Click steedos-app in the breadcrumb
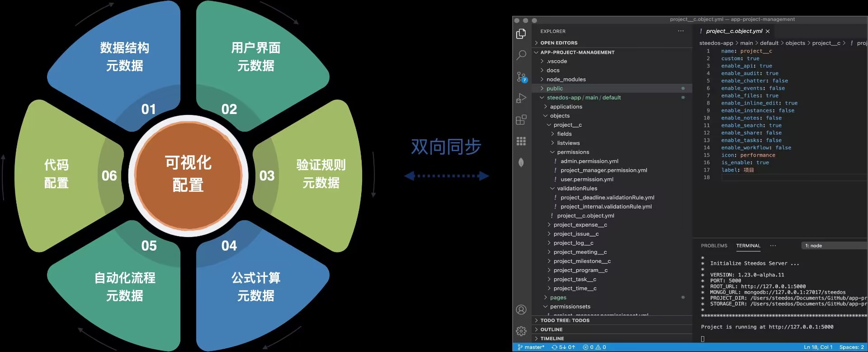Image resolution: width=868 pixels, height=352 pixels. (716, 43)
